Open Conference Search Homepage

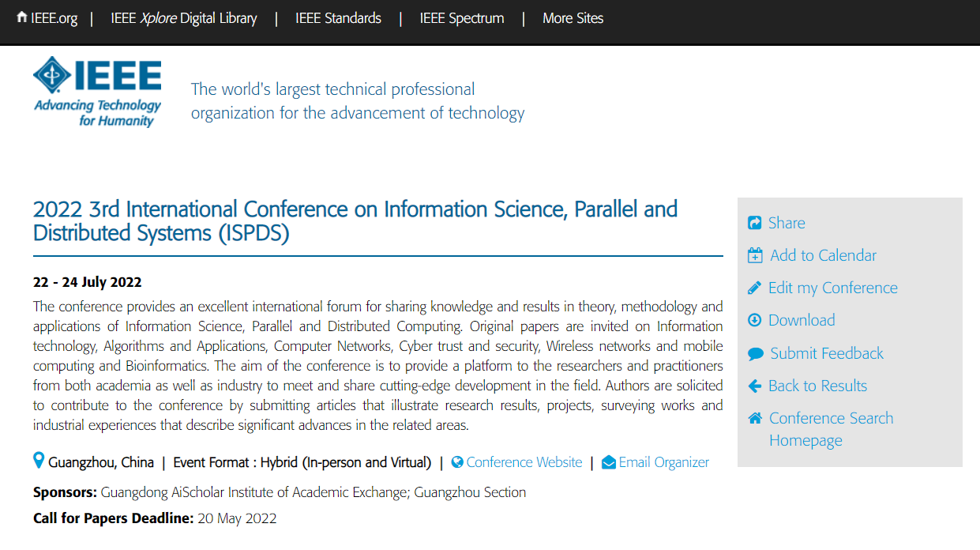[x=832, y=429]
